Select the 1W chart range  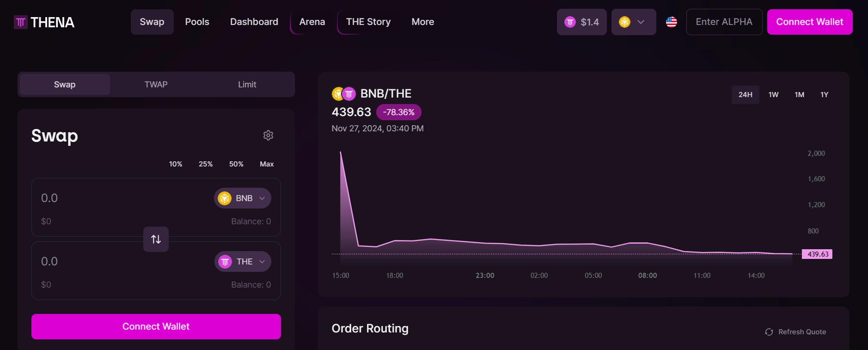773,94
